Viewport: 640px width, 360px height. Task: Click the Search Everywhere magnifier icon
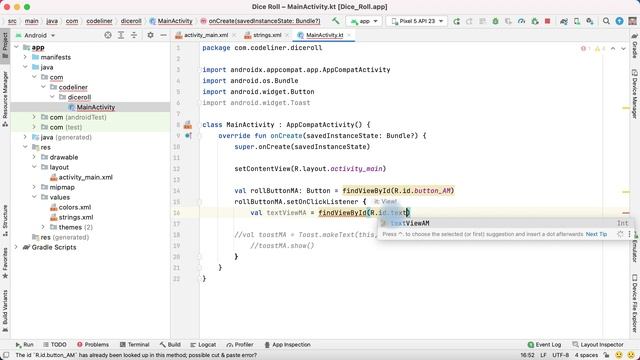[x=607, y=21]
